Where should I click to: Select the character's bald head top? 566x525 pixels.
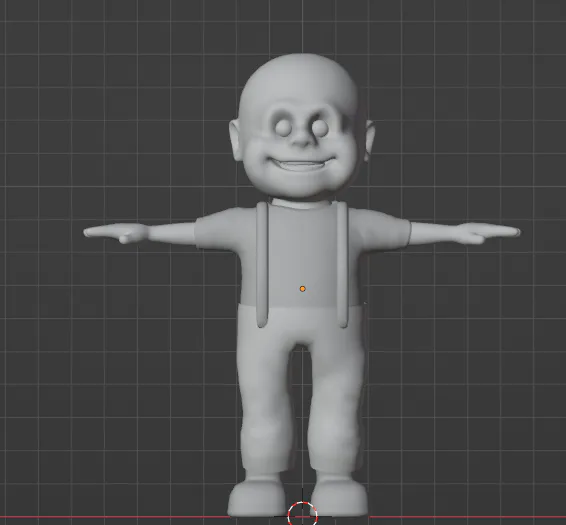tap(299, 79)
